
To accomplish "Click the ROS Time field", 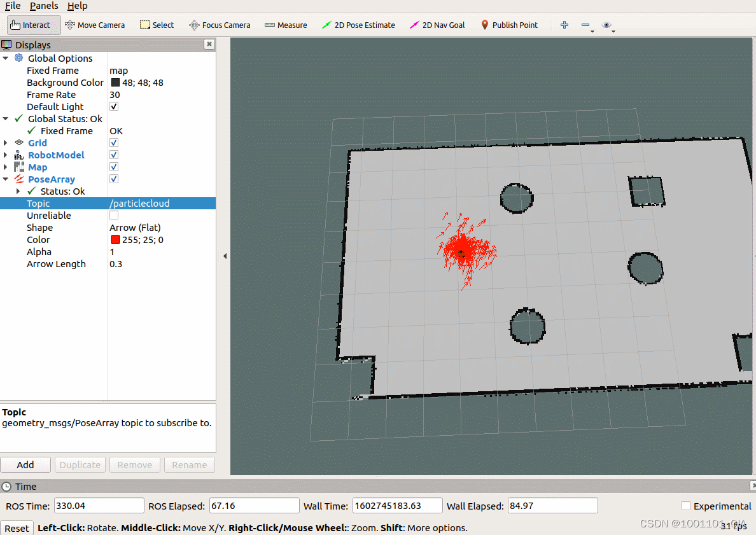I will [99, 506].
